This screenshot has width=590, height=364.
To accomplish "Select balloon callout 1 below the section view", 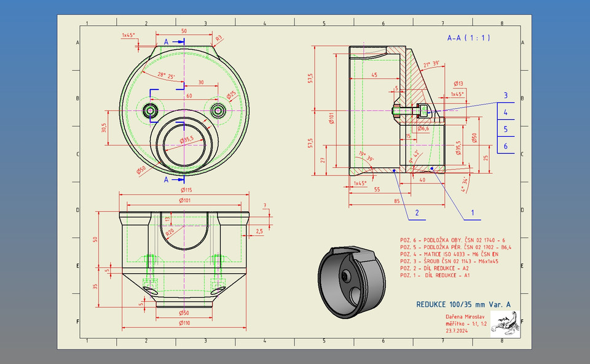I will pos(473,212).
